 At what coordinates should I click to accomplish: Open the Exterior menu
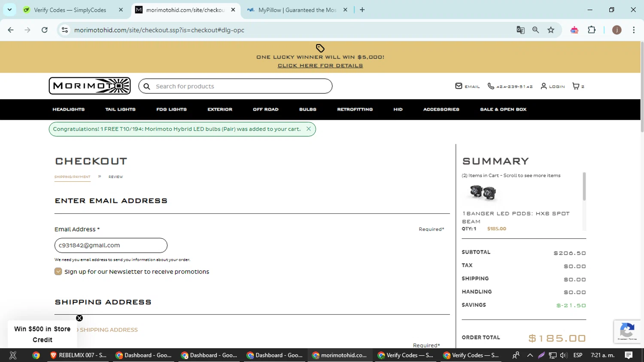(x=220, y=110)
